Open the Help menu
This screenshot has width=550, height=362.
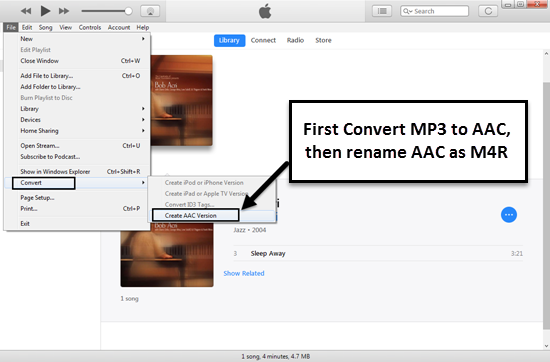point(143,27)
